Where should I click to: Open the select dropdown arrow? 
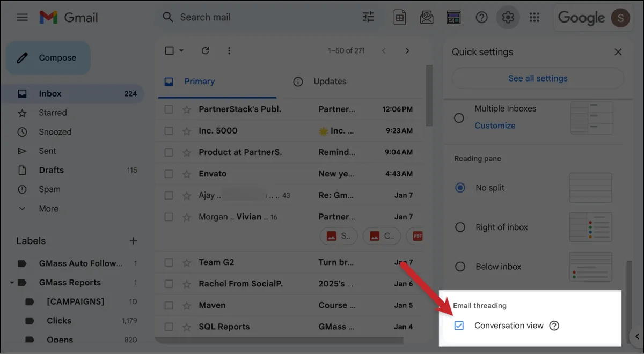coord(181,50)
